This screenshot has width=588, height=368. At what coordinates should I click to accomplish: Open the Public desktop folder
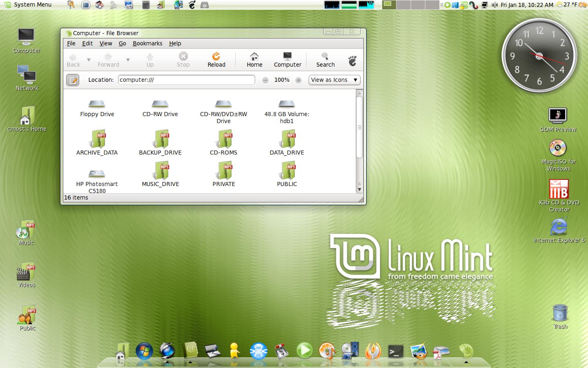[27, 318]
